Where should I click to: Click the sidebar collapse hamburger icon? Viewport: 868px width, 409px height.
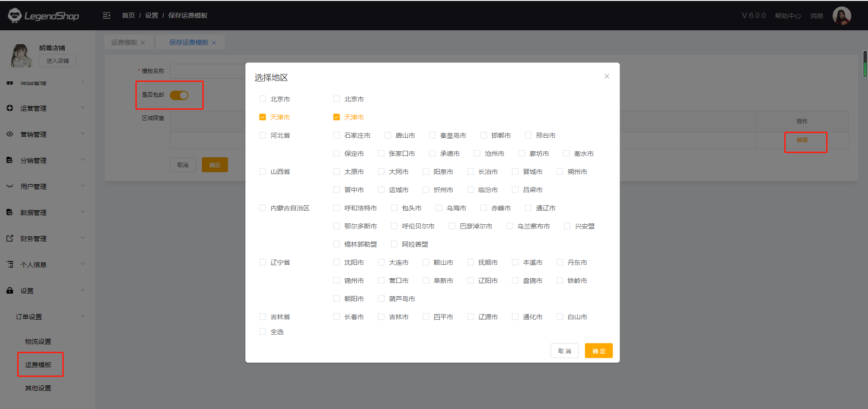pyautogui.click(x=107, y=15)
